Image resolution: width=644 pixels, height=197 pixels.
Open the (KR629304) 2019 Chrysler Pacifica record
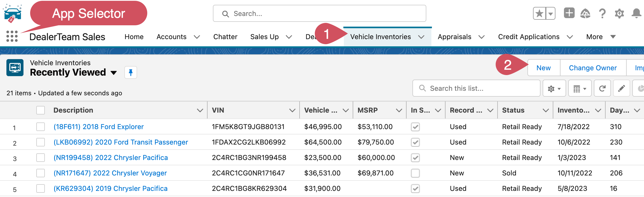tap(110, 188)
